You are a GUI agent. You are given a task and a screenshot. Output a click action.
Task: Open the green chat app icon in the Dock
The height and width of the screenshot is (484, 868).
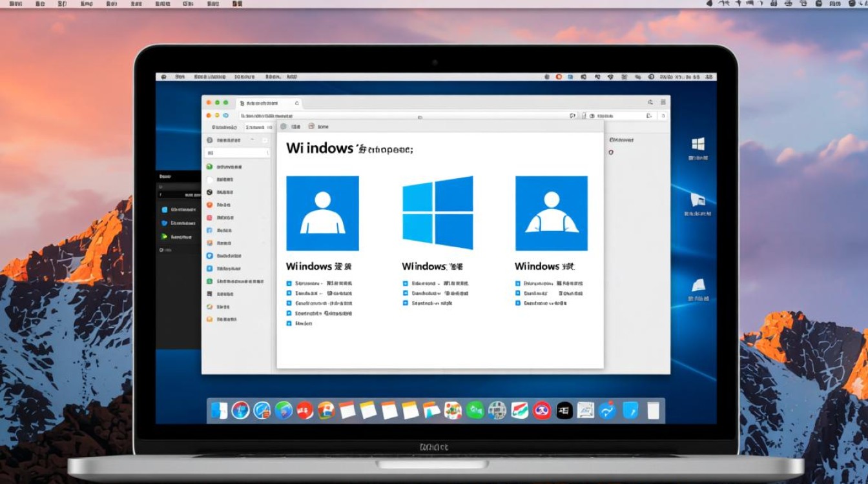point(473,410)
